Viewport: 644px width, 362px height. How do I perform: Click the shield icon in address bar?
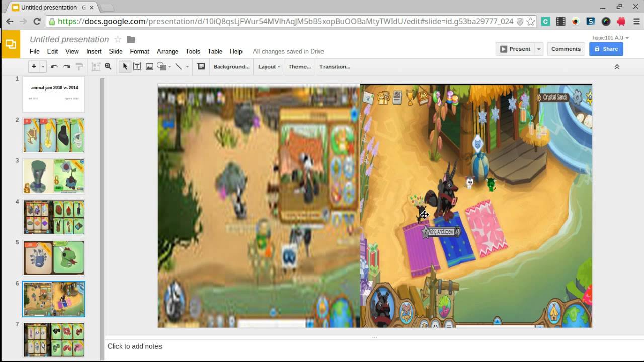[x=520, y=21]
